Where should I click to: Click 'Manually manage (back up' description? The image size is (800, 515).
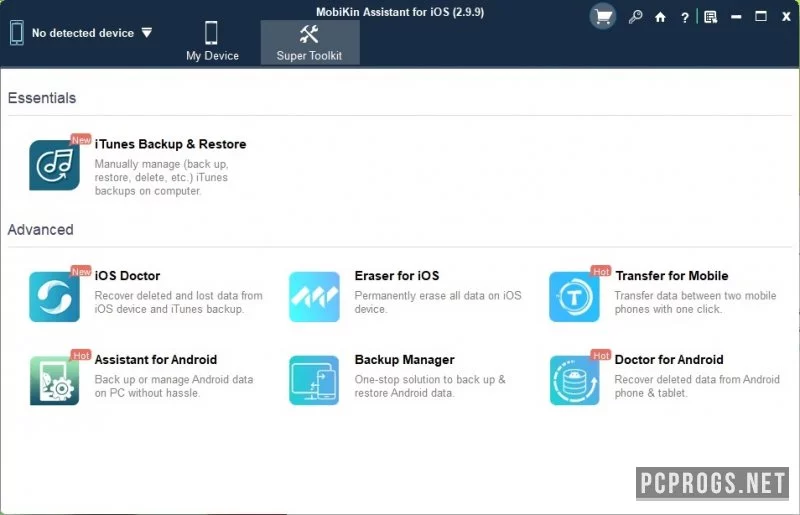click(x=161, y=177)
